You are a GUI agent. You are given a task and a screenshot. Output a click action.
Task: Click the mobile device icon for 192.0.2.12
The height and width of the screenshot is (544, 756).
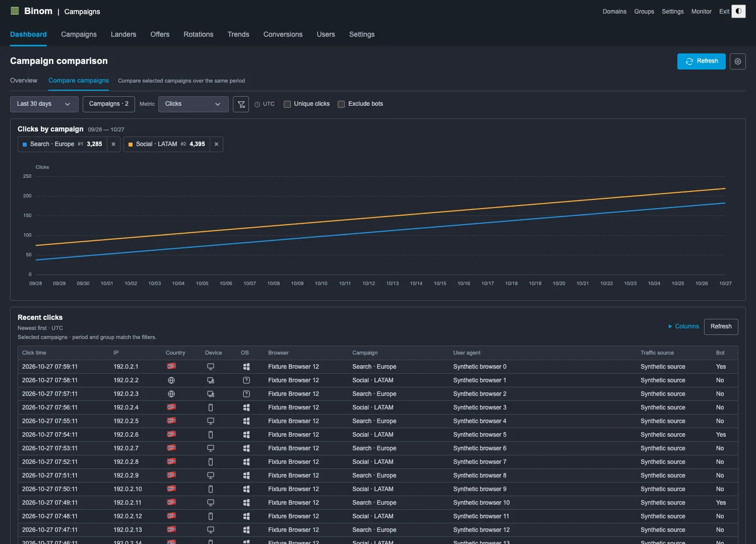pos(211,516)
